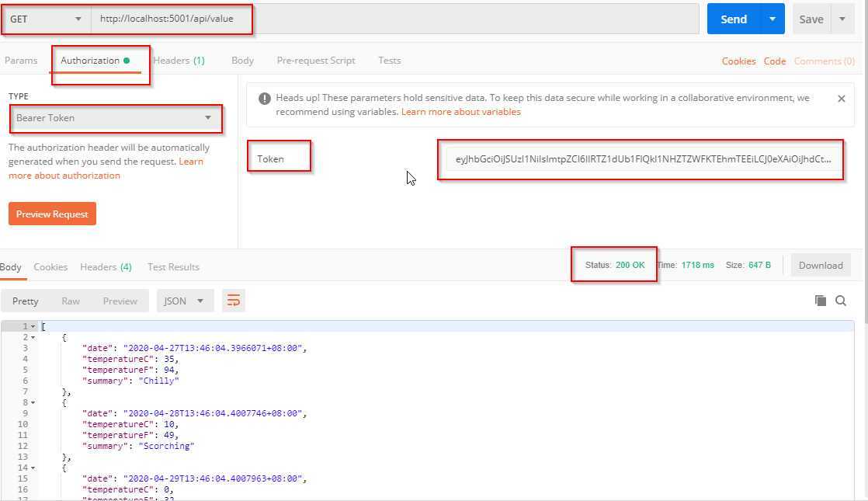Switch to the Params tab

click(21, 61)
